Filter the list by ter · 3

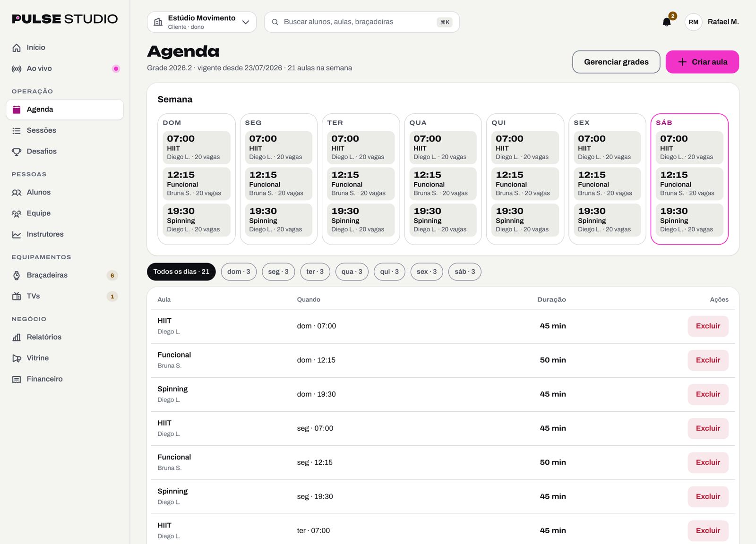(x=315, y=272)
